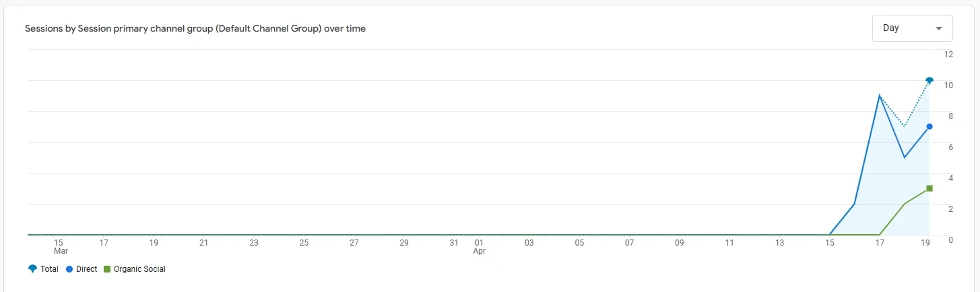The width and height of the screenshot is (980, 292).
Task: Click the Direct line point on April 16
Action: tap(855, 204)
